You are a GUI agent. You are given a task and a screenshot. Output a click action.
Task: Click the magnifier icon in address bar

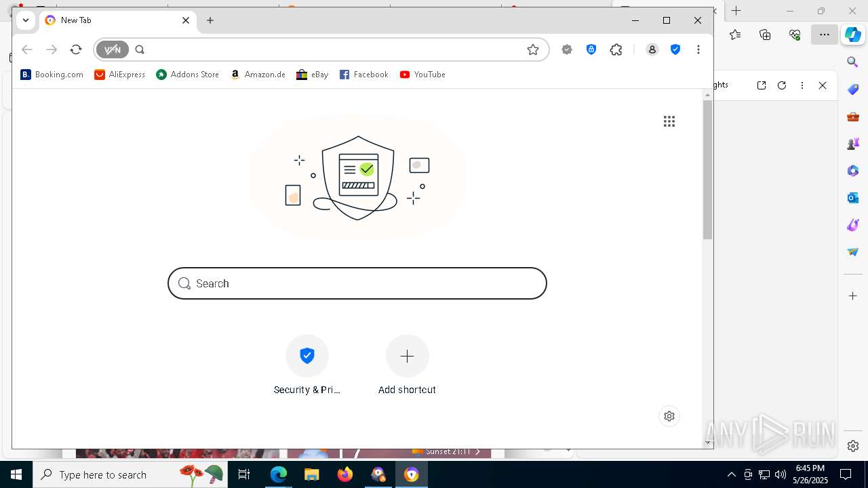point(140,49)
